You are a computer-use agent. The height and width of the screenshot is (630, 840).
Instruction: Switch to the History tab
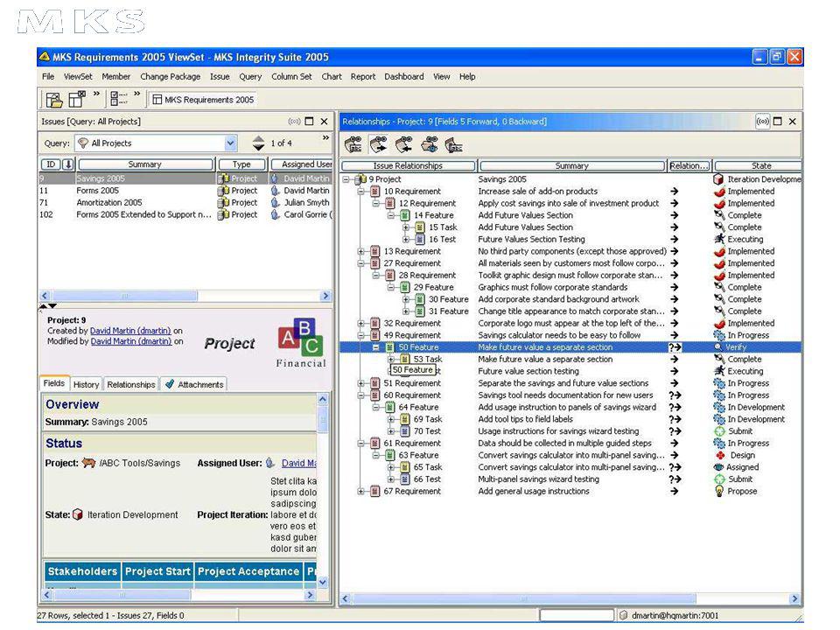click(x=86, y=385)
